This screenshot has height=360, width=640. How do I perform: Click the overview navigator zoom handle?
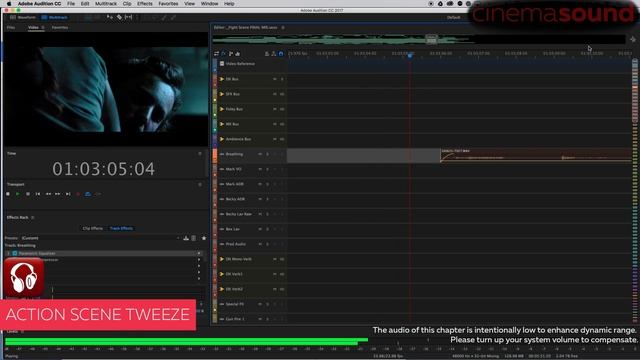point(431,39)
